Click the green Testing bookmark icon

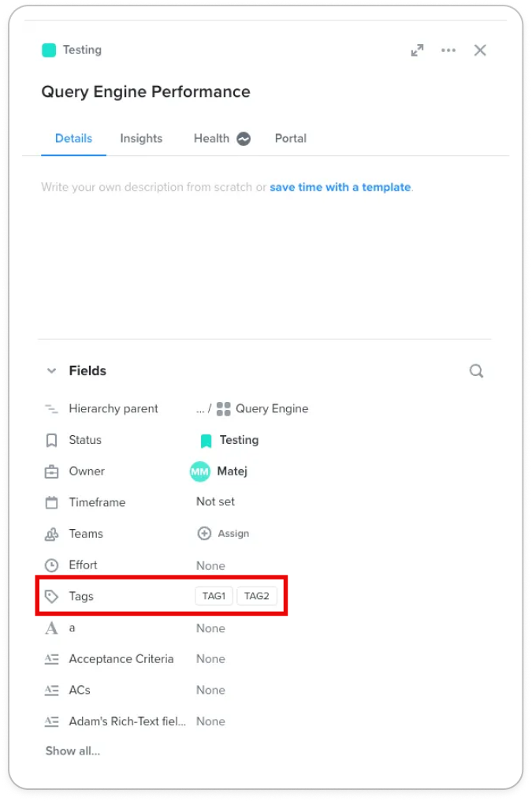click(206, 441)
